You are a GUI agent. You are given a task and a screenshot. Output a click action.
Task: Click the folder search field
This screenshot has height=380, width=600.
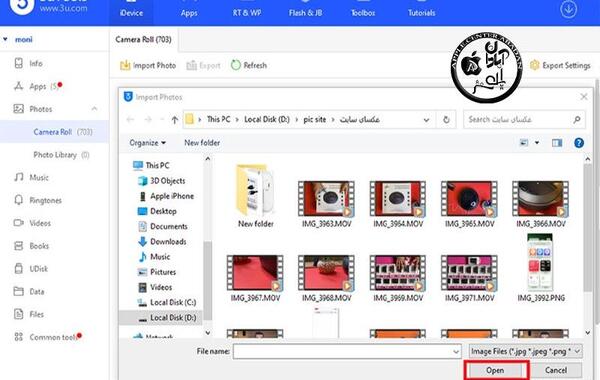524,120
